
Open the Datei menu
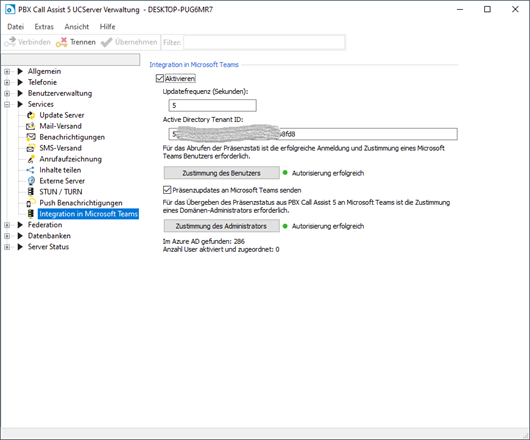(16, 27)
